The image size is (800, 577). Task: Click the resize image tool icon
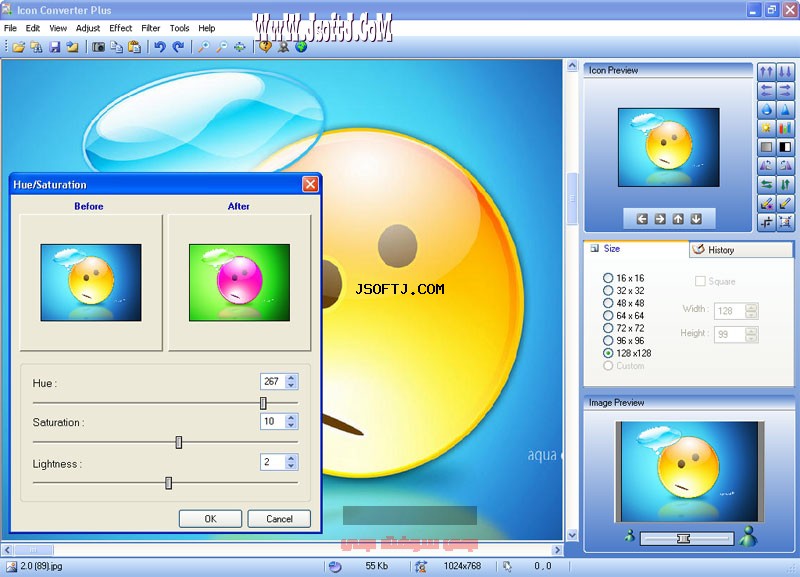[785, 222]
